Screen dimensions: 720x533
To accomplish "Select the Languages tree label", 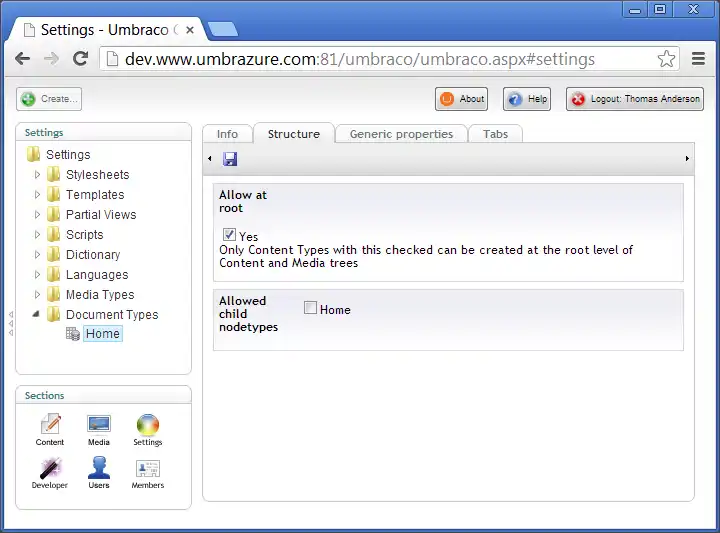I will pos(97,275).
